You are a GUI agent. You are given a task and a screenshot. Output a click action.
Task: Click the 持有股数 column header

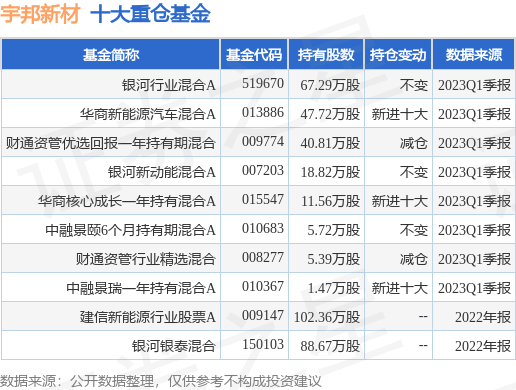point(326,55)
